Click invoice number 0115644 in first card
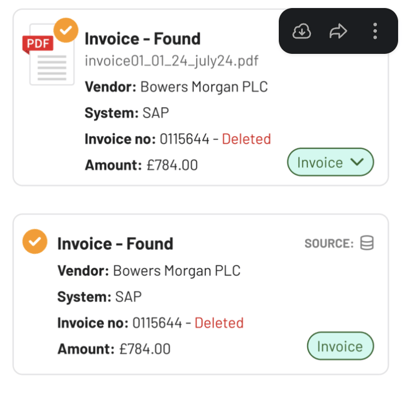The image size is (405, 401). pos(184,139)
